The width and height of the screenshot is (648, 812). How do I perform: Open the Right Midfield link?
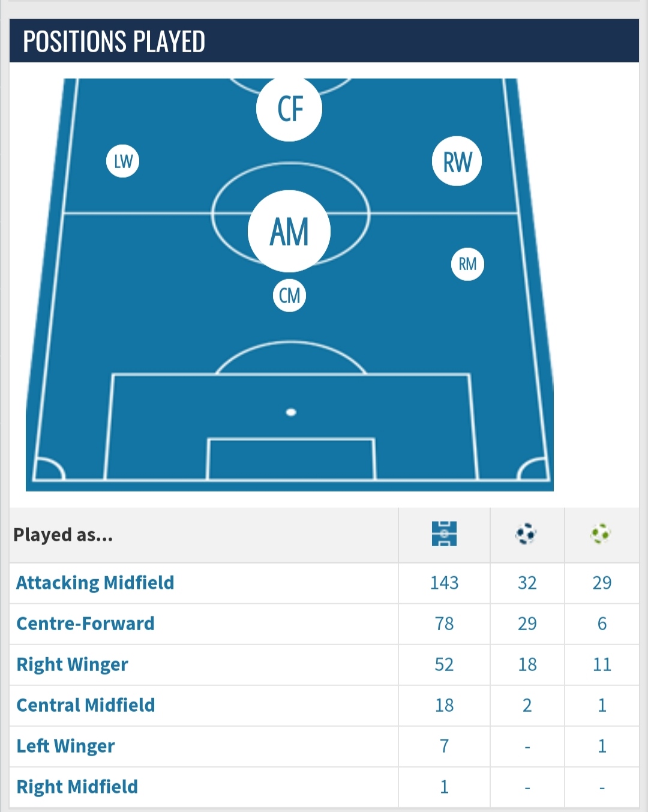tap(77, 787)
